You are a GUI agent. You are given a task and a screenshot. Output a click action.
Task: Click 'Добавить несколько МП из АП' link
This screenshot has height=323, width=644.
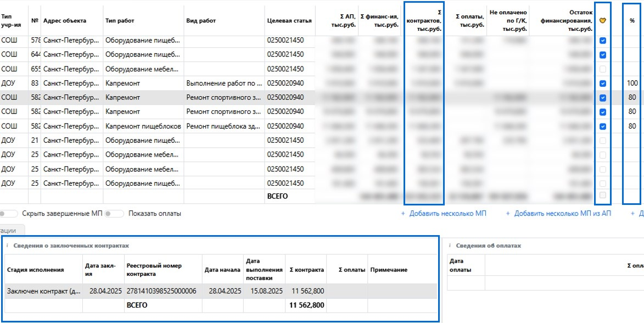[562, 214]
